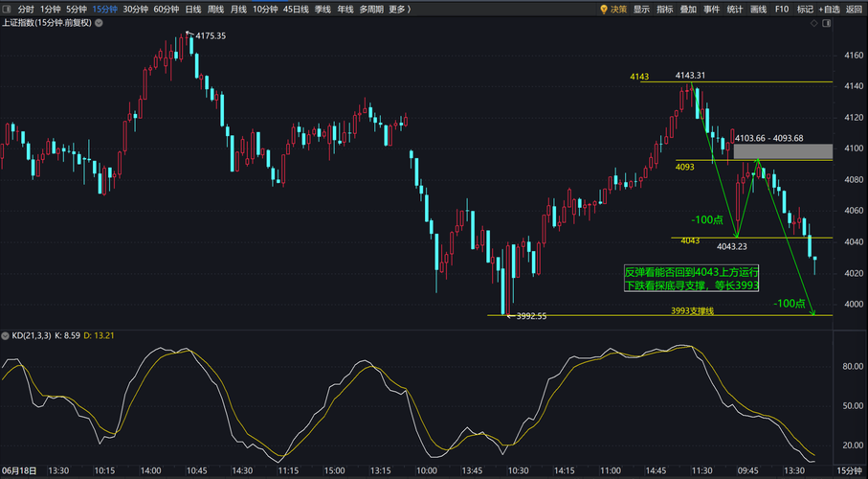Select the green annotation text box
Viewport: 868px width, 479px height.
691,279
